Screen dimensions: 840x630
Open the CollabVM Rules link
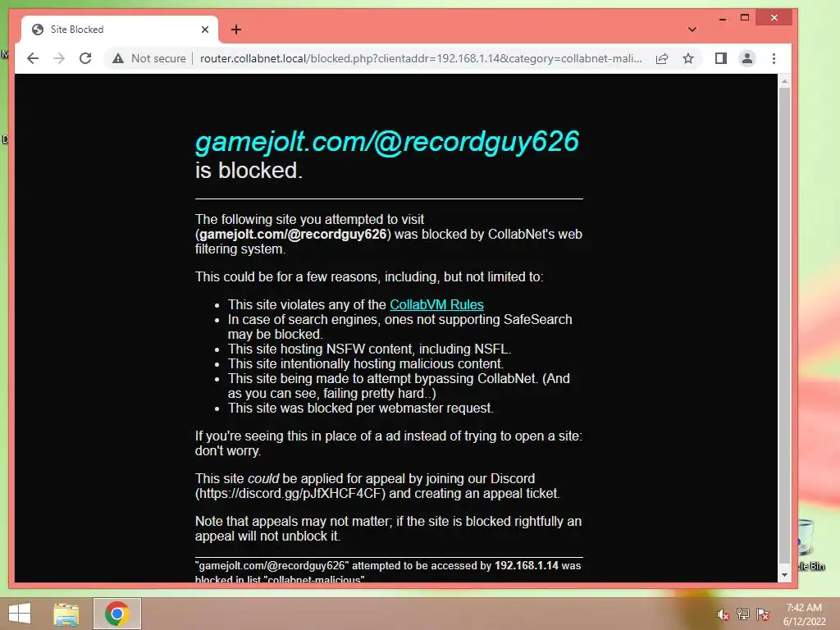436,304
